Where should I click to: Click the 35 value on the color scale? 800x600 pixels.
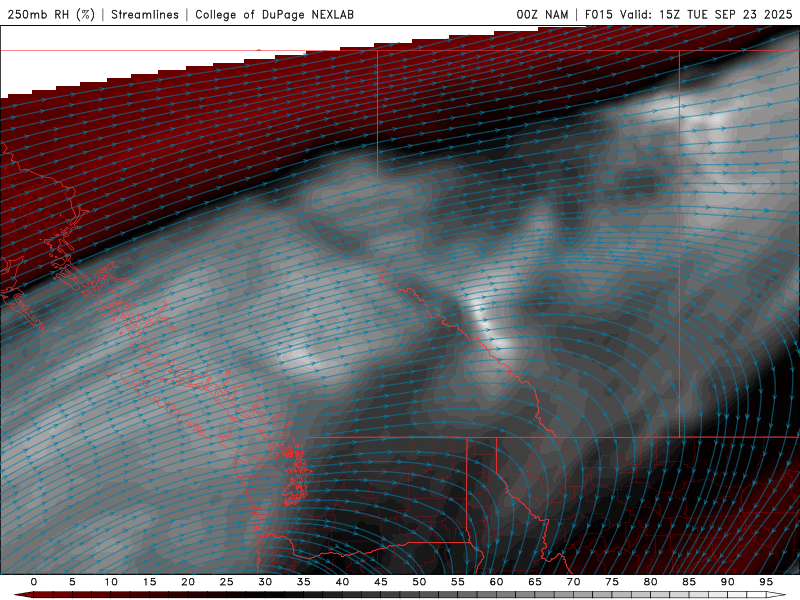[x=303, y=582]
